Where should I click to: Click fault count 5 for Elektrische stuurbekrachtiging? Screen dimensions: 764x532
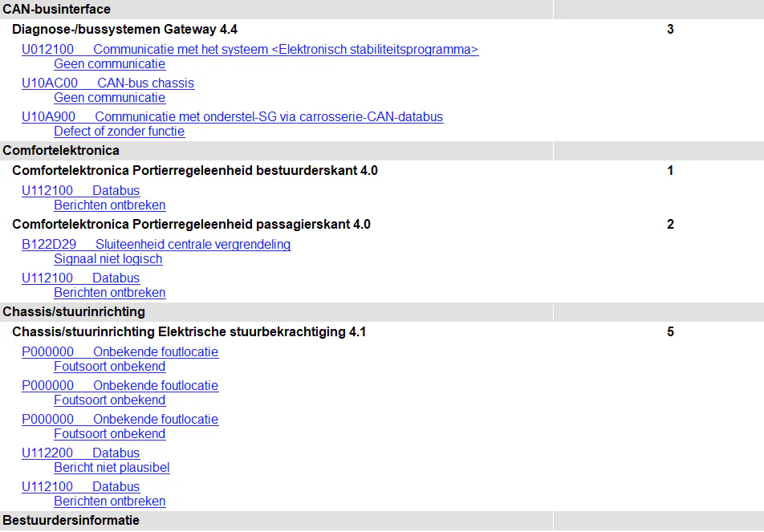click(x=670, y=331)
